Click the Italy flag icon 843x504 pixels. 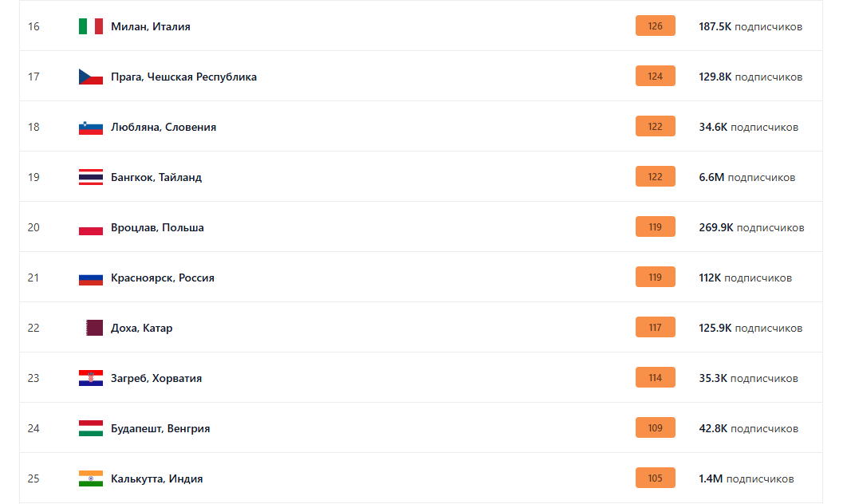click(x=91, y=26)
